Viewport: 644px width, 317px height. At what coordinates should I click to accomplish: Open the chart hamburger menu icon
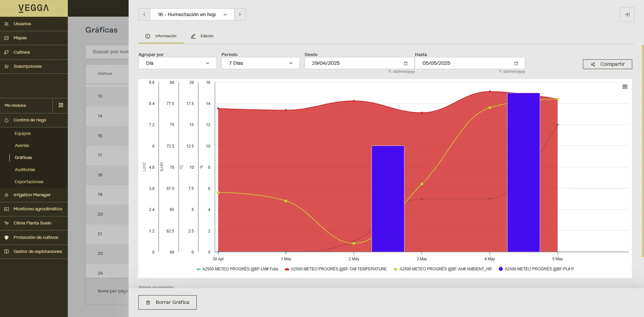(x=625, y=87)
